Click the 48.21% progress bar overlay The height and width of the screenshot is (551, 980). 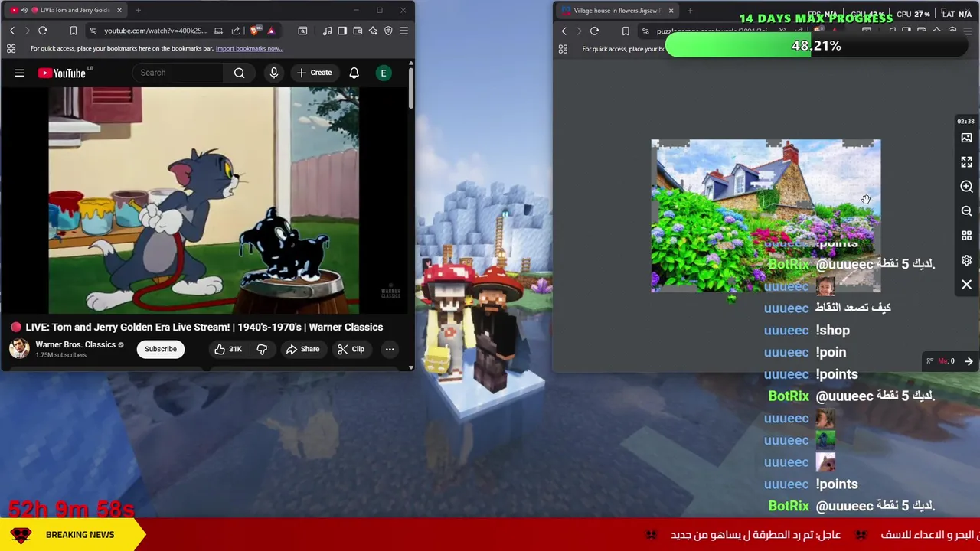tap(817, 46)
